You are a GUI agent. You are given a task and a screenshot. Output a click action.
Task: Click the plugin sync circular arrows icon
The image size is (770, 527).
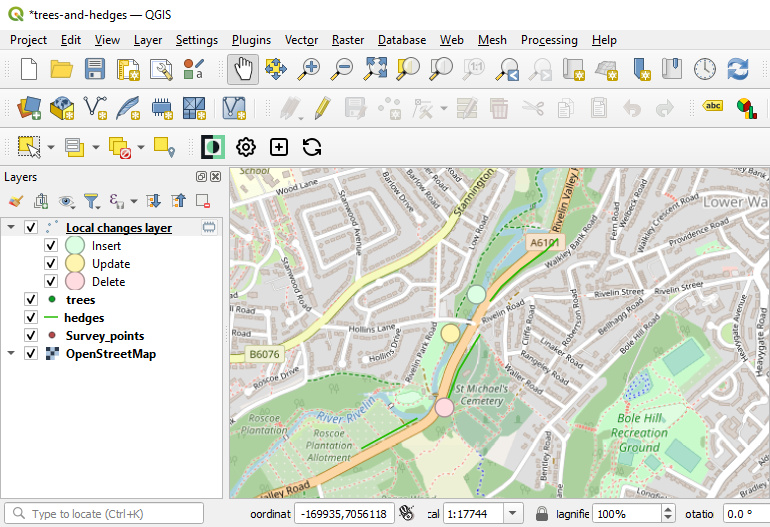pos(312,147)
